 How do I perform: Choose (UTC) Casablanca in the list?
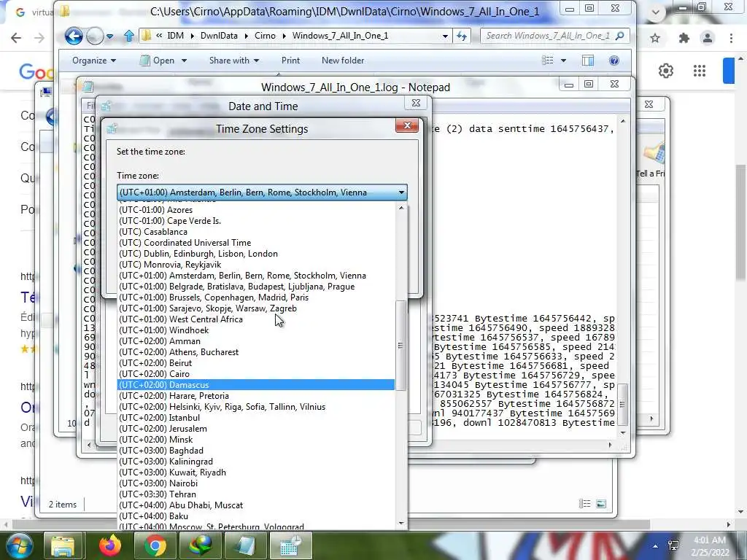(x=256, y=232)
